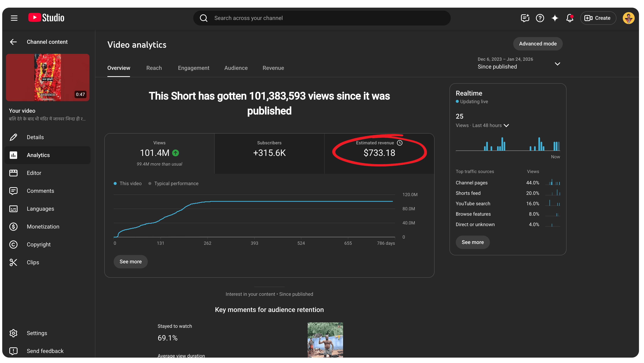The width and height of the screenshot is (644, 363).
Task: Open the hamburger navigation menu
Action: 14,18
